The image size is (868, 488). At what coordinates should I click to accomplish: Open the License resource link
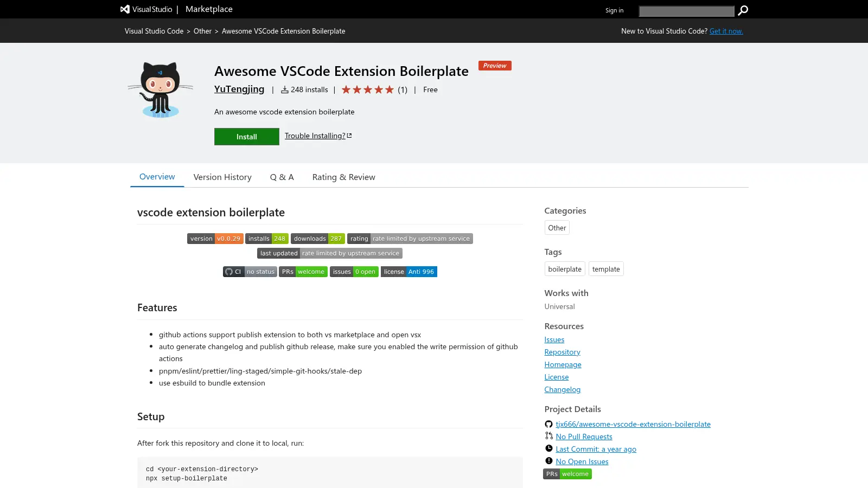[557, 377]
